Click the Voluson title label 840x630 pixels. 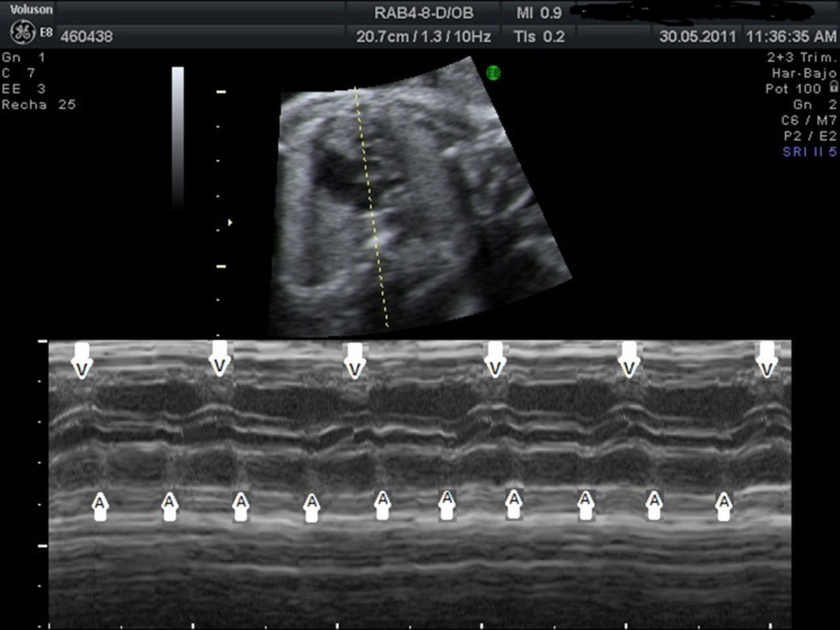tap(27, 9)
